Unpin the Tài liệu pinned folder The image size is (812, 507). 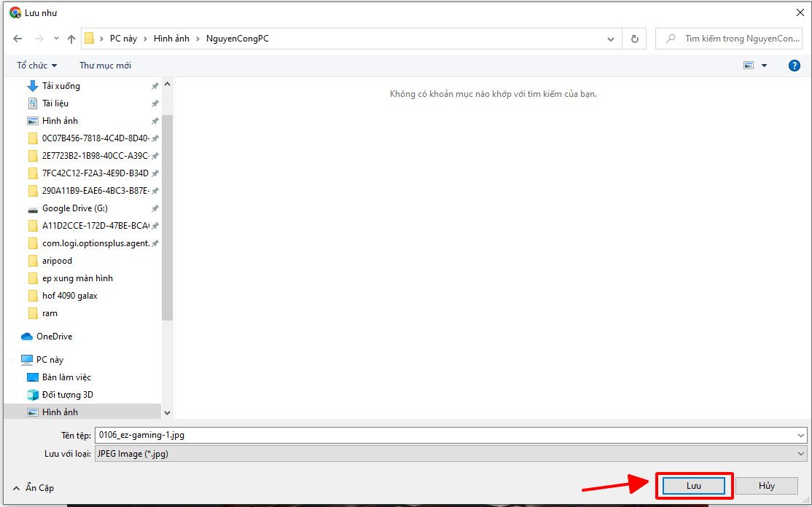click(154, 103)
